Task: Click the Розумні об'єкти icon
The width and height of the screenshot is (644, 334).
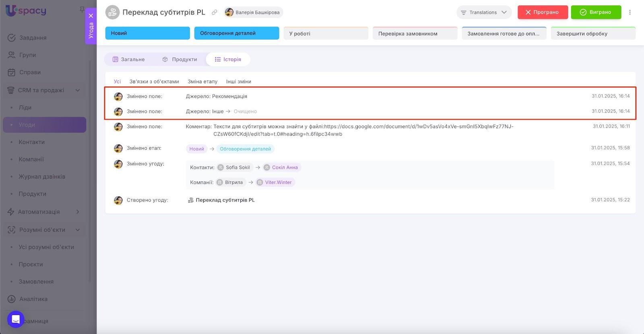Action: tap(12, 230)
